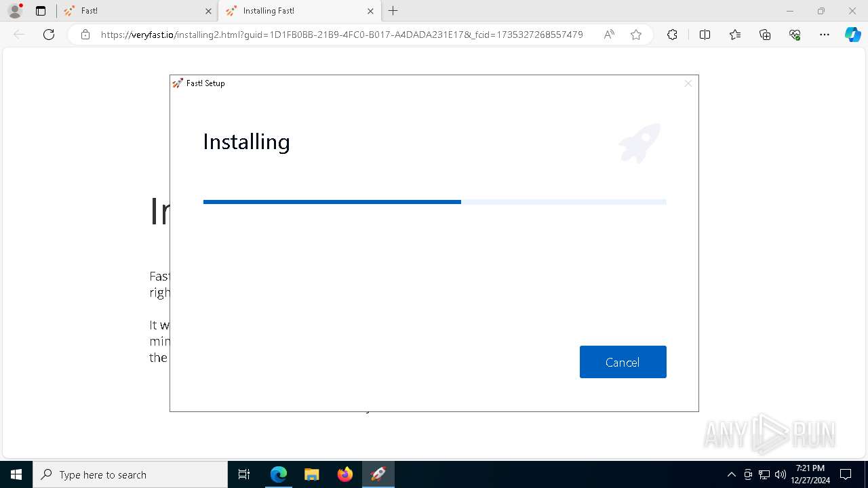Viewport: 868px width, 488px height.
Task: Open the Edge profile icon
Action: point(15,11)
